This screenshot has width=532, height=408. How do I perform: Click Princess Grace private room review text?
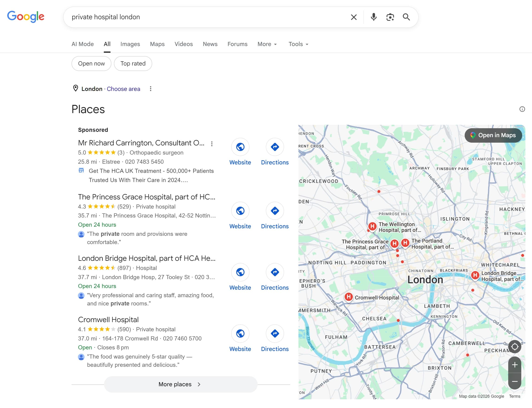coord(137,238)
